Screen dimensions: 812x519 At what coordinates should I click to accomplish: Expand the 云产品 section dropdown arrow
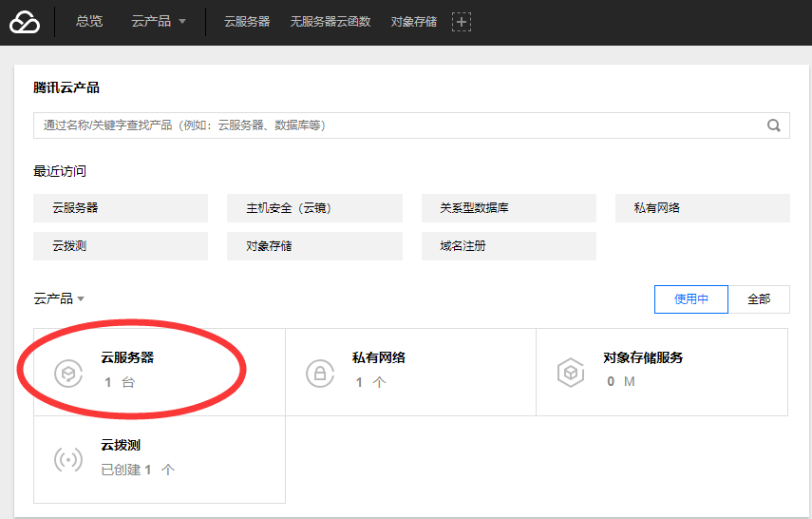tap(81, 299)
